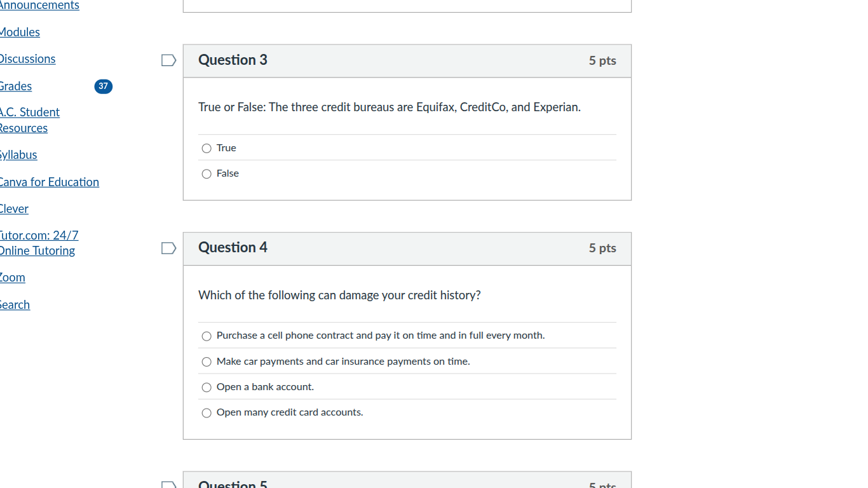
Task: Open Zoom from the course navigation
Action: click(x=12, y=277)
